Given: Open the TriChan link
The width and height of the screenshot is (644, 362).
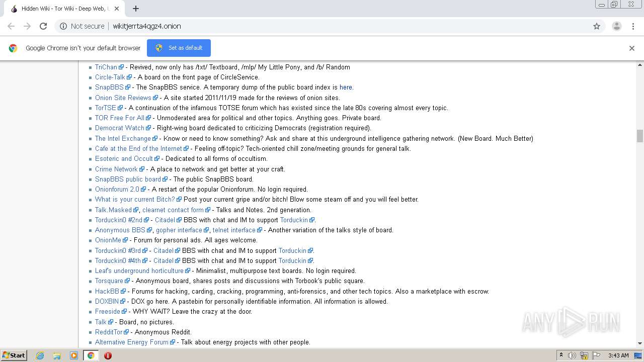Looking at the screenshot, I should [x=106, y=67].
